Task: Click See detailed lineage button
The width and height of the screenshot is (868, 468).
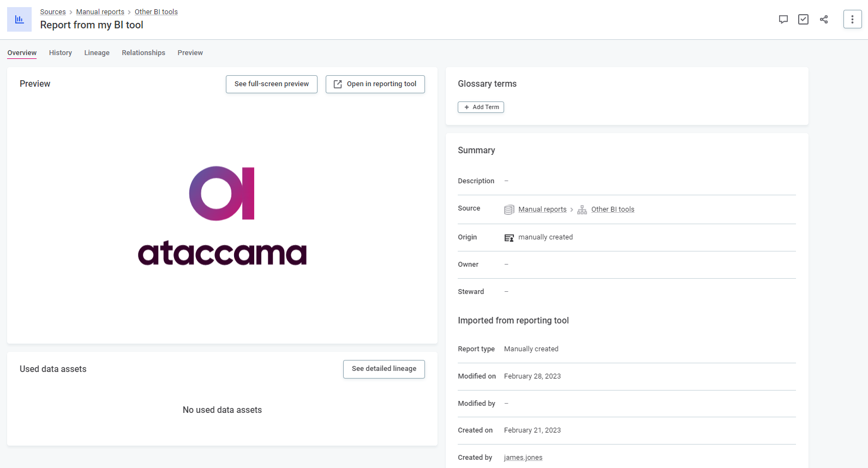Action: [384, 369]
